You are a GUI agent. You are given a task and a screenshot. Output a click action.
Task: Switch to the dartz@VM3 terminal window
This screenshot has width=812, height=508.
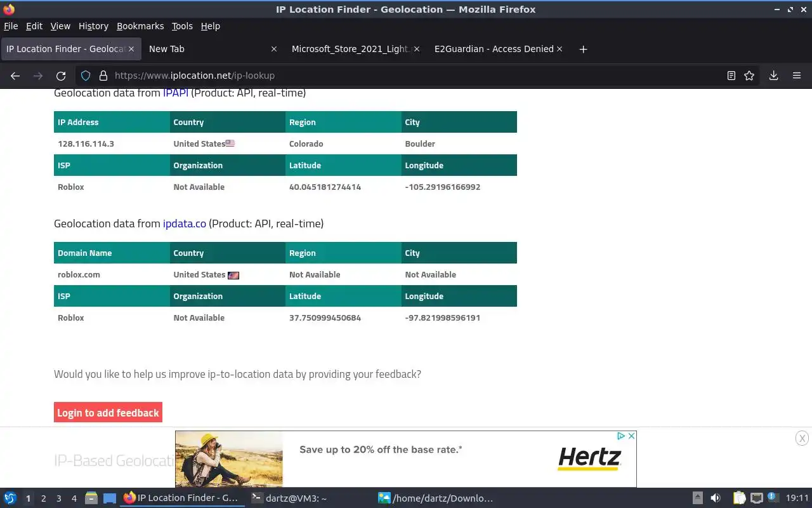[x=310, y=498]
